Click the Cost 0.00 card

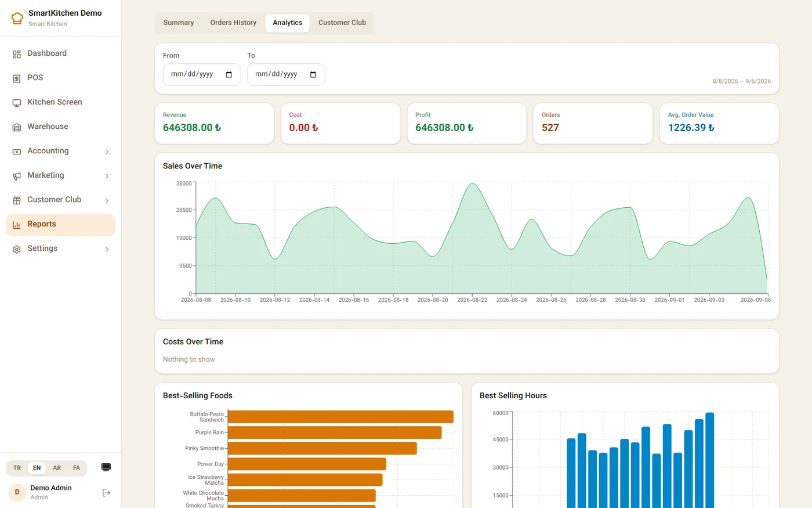click(x=340, y=124)
